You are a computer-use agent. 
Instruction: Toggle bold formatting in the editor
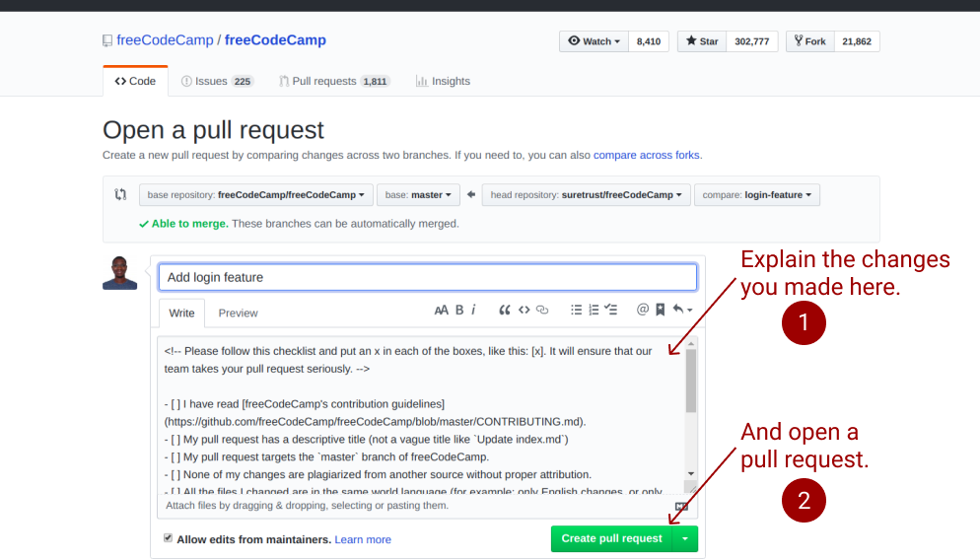(x=459, y=311)
